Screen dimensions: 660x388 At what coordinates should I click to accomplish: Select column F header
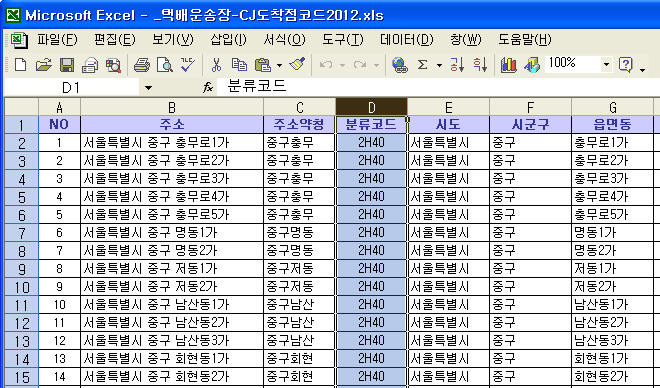[530, 107]
